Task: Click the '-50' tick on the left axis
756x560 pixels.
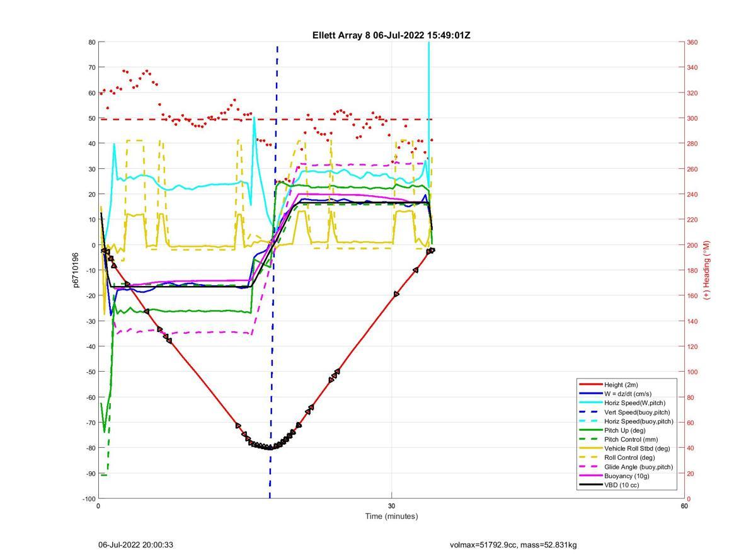Action: coord(91,372)
